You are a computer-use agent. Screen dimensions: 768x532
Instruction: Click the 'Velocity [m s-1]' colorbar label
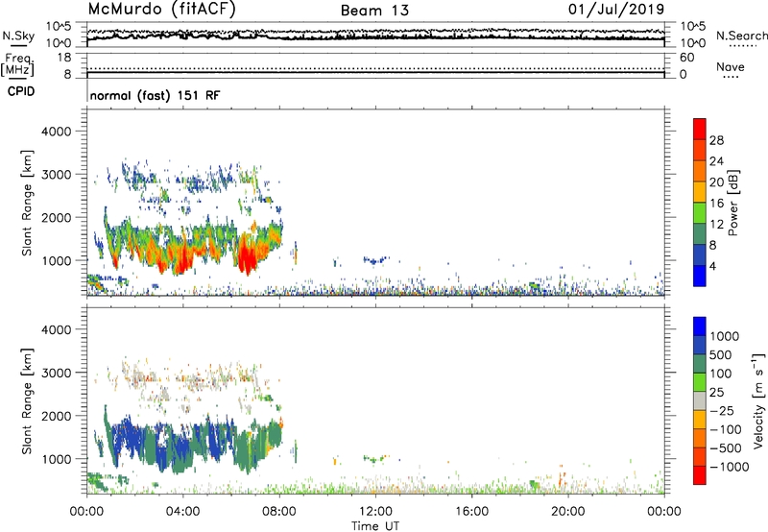coord(758,400)
